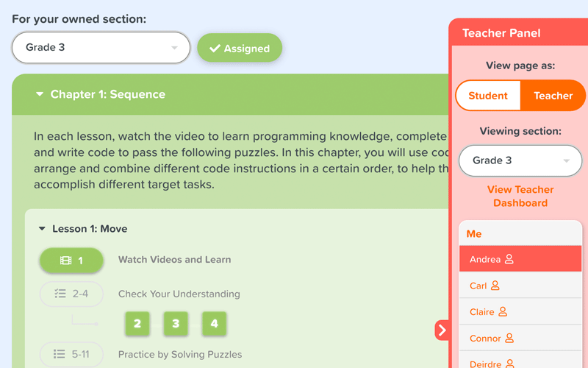The height and width of the screenshot is (368, 588).
Task: Go to puzzle level 3
Action: coord(176,323)
